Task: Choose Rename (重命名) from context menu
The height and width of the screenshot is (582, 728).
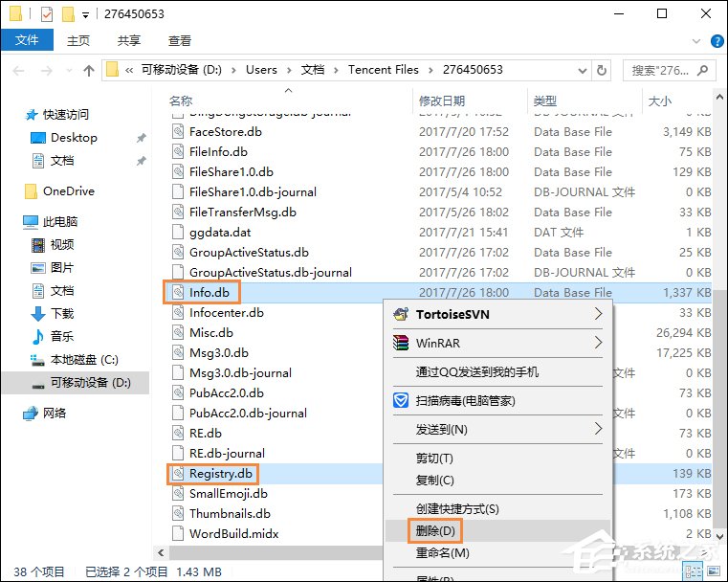Action: pos(442,552)
